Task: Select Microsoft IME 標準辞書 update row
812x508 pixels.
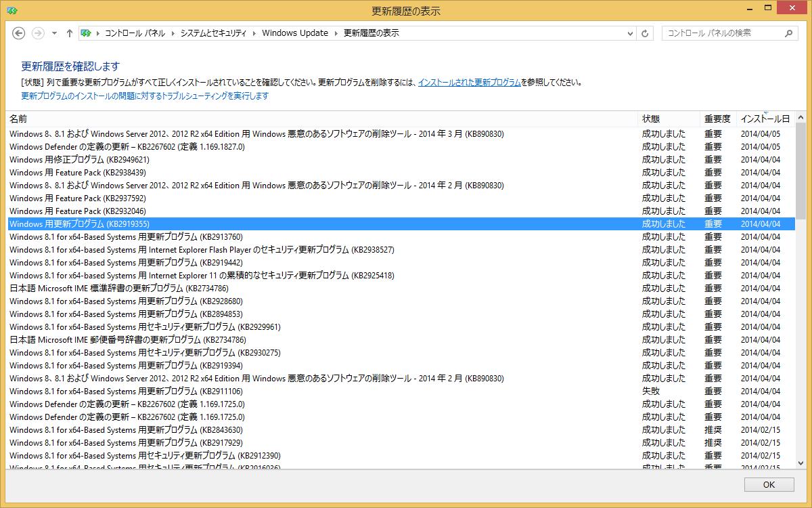Action: (401, 289)
